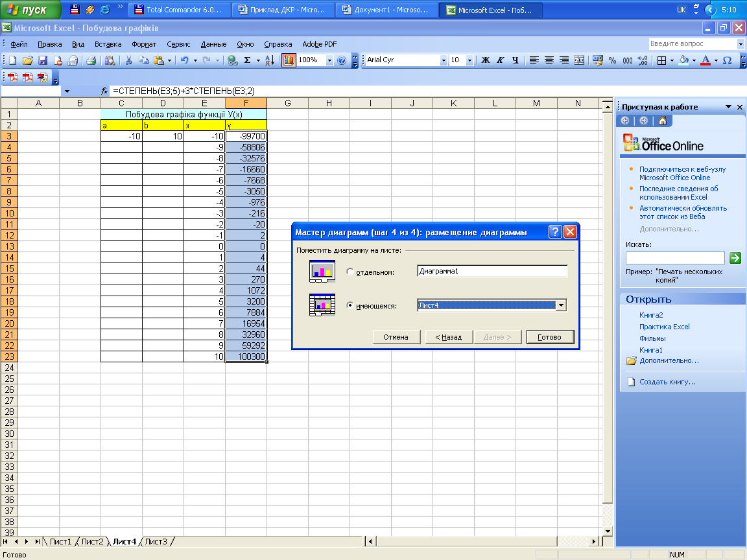Cut selection with the scissors icon
The height and width of the screenshot is (560, 747).
(128, 60)
